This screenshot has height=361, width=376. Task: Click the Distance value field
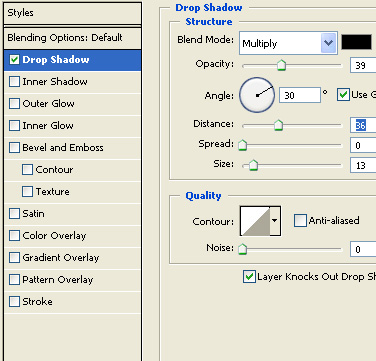pos(363,125)
